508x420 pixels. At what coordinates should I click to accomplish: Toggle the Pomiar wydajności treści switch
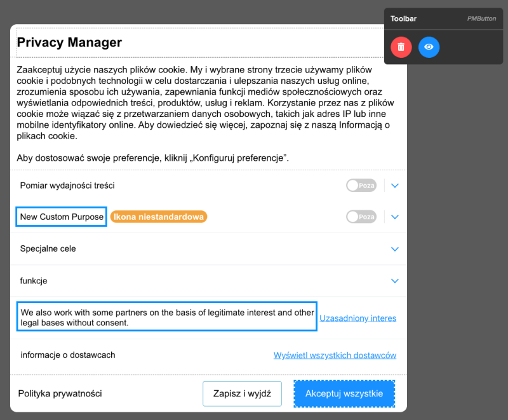click(x=361, y=185)
